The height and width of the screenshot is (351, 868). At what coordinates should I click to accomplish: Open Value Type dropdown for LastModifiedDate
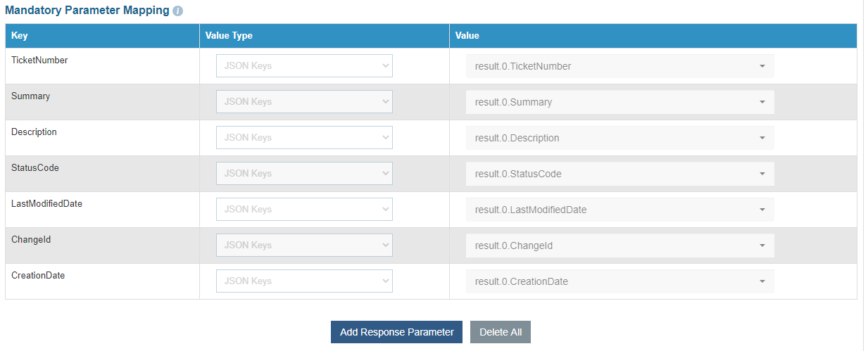[304, 210]
